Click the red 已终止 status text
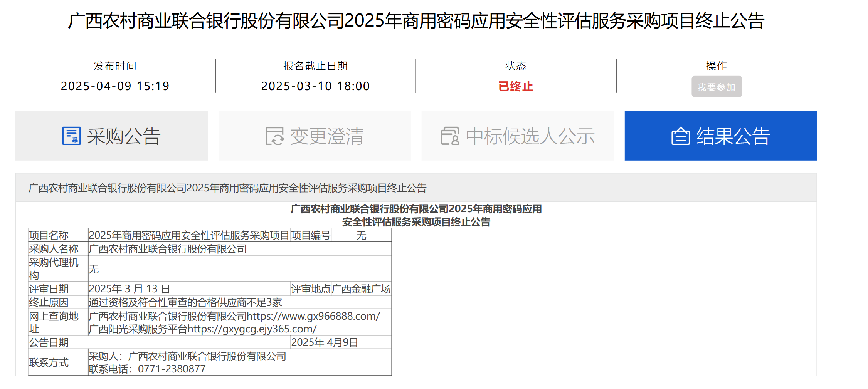 pos(516,86)
